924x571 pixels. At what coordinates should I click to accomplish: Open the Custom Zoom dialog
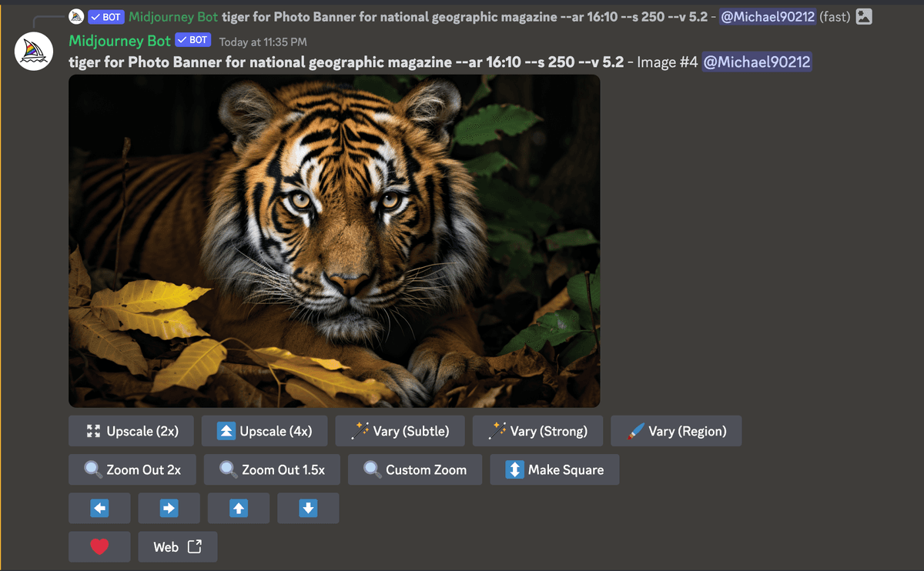point(415,469)
